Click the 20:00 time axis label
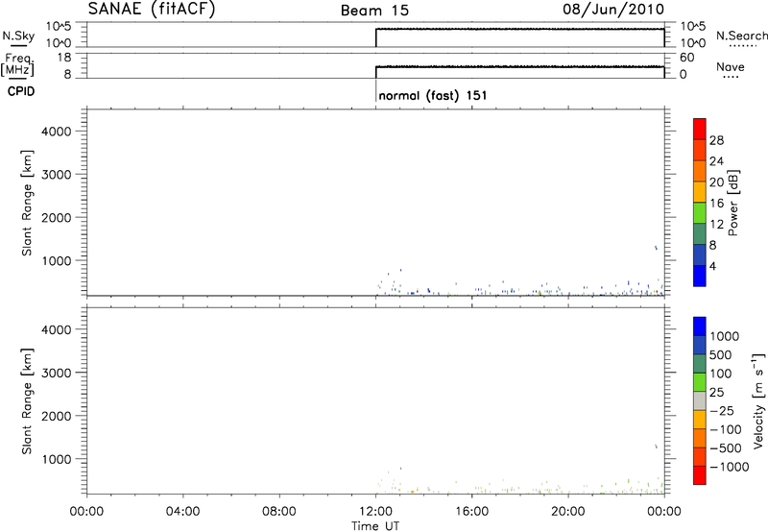The width and height of the screenshot is (768, 532). point(568,512)
